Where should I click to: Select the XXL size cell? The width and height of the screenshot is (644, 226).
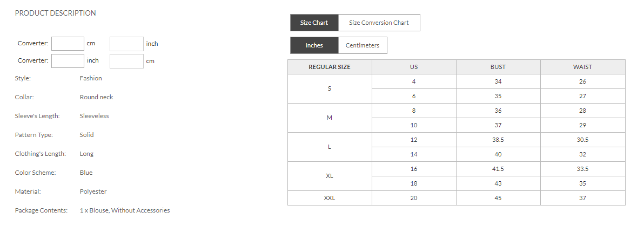[x=330, y=198]
